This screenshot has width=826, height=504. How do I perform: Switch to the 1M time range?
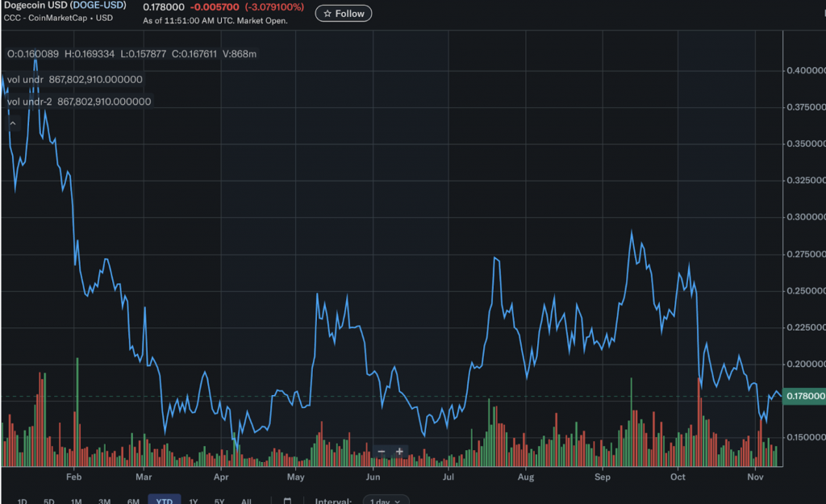(x=77, y=501)
